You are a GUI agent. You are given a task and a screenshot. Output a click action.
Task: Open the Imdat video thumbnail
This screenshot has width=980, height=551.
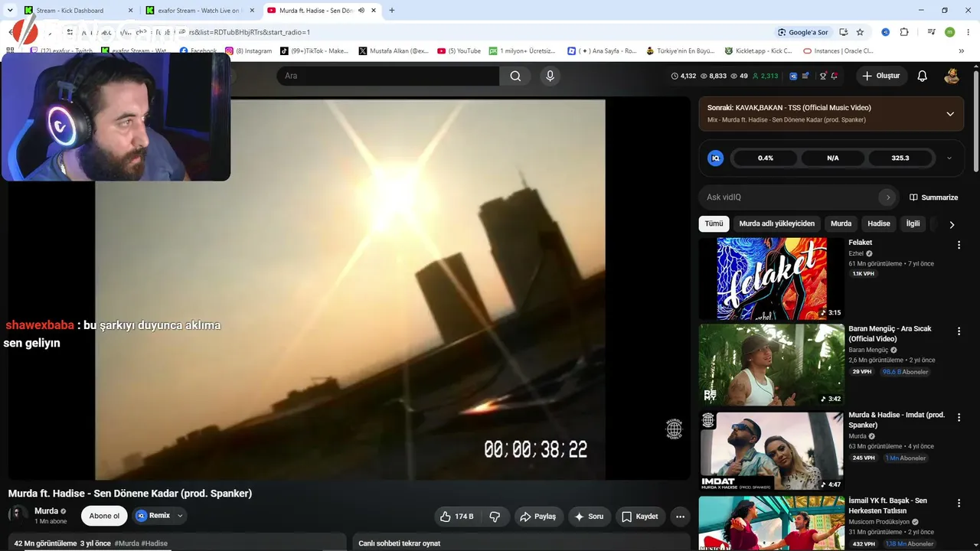pyautogui.click(x=772, y=452)
